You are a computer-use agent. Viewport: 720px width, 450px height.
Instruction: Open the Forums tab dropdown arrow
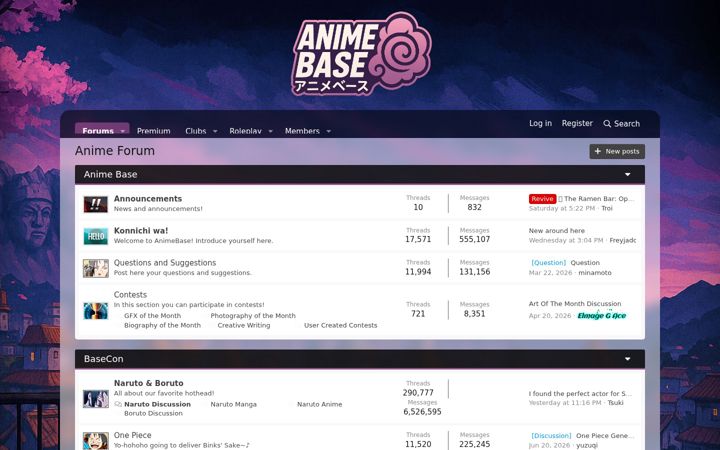coord(123,131)
